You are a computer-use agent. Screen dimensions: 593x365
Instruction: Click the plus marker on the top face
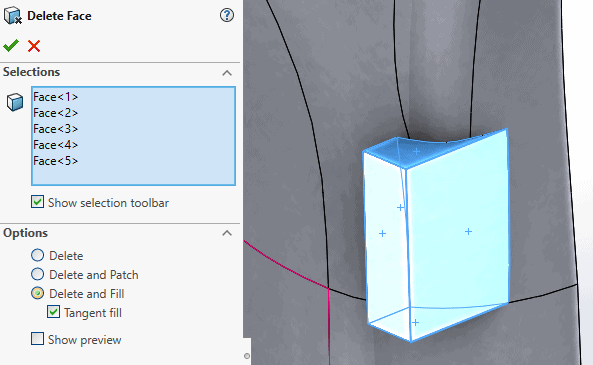click(416, 152)
